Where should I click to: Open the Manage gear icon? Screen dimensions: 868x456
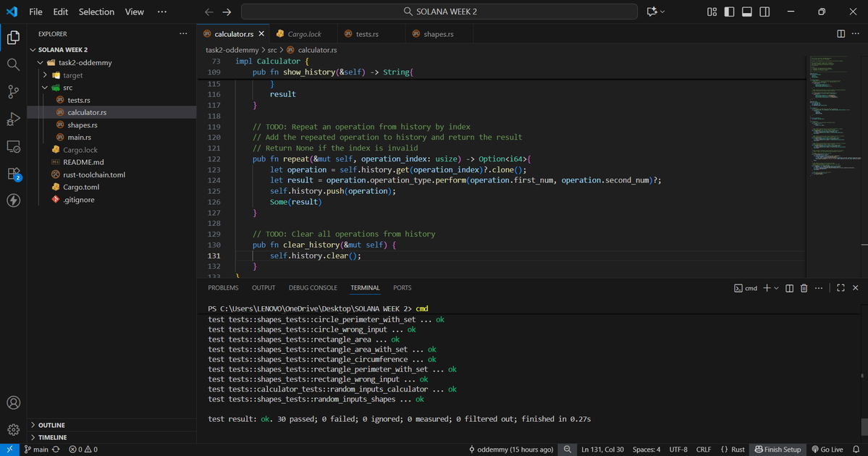[13, 429]
